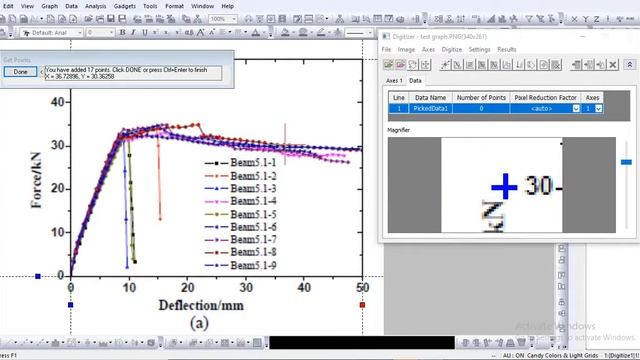Click the Font Color A icon
The image size is (640, 360).
(256, 32)
